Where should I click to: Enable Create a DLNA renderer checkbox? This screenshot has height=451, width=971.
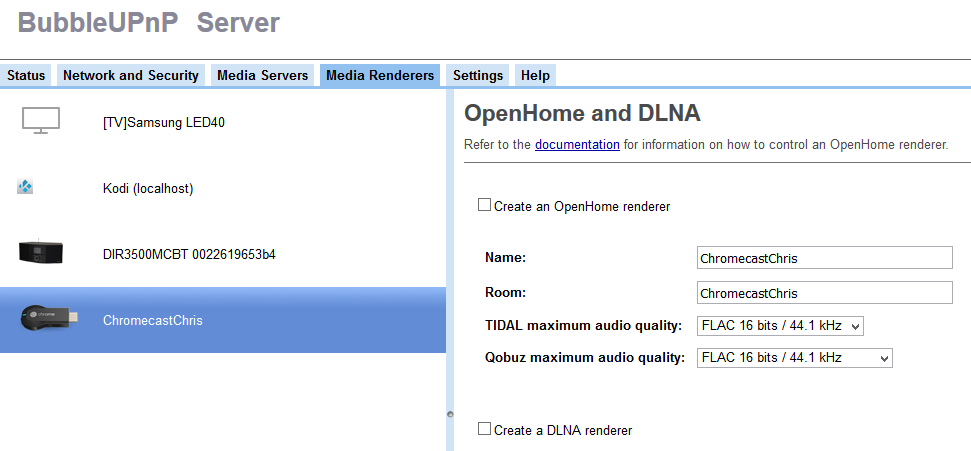click(485, 429)
